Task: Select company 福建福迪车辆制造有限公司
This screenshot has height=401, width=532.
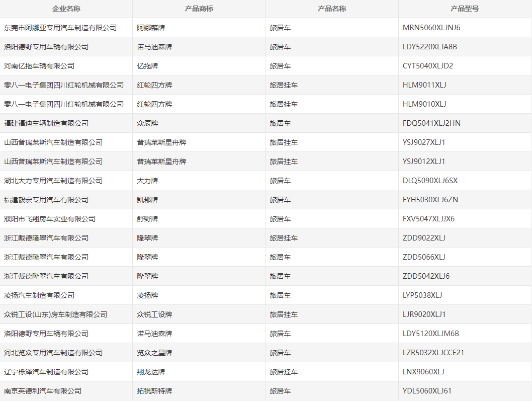Action: (46, 123)
